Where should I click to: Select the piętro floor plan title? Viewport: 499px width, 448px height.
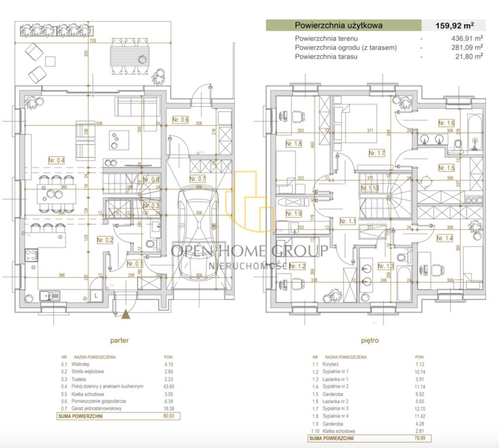point(370,340)
